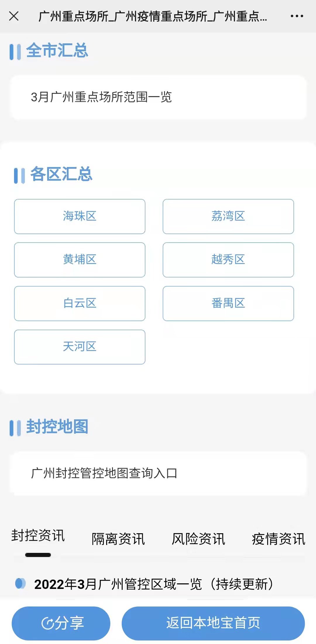Switch to 疫情资讯 tab
This screenshot has width=316, height=644.
pos(278,539)
